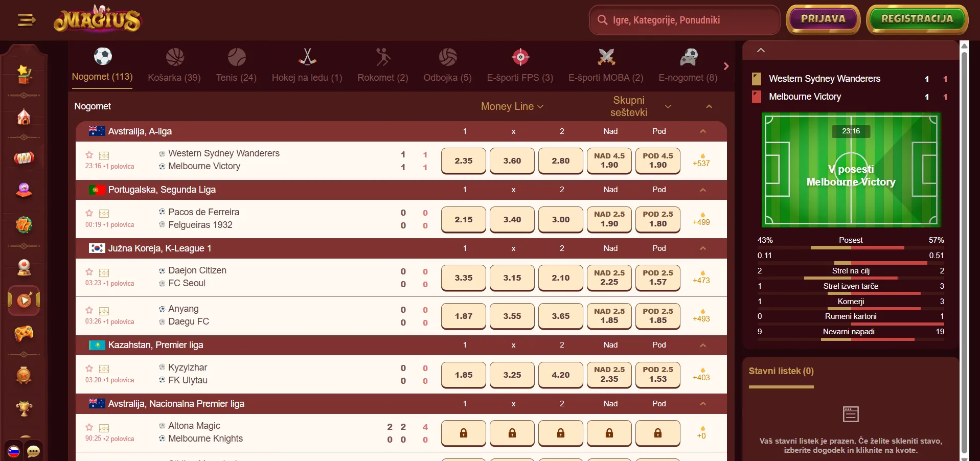The width and height of the screenshot is (980, 461).
Task: Open the crystal ball sidebar icon
Action: [24, 191]
